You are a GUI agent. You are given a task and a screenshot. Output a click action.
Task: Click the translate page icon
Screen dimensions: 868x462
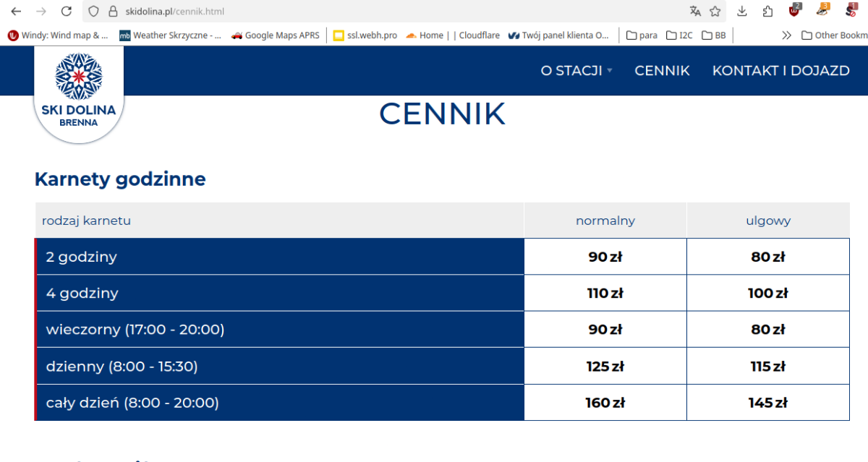pos(695,11)
